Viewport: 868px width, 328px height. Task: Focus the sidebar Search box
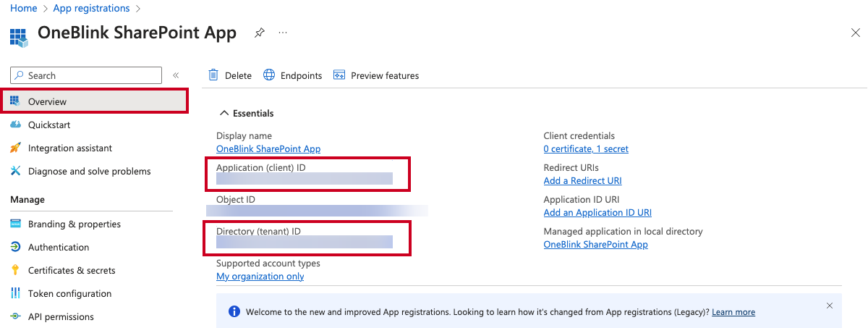pos(86,75)
